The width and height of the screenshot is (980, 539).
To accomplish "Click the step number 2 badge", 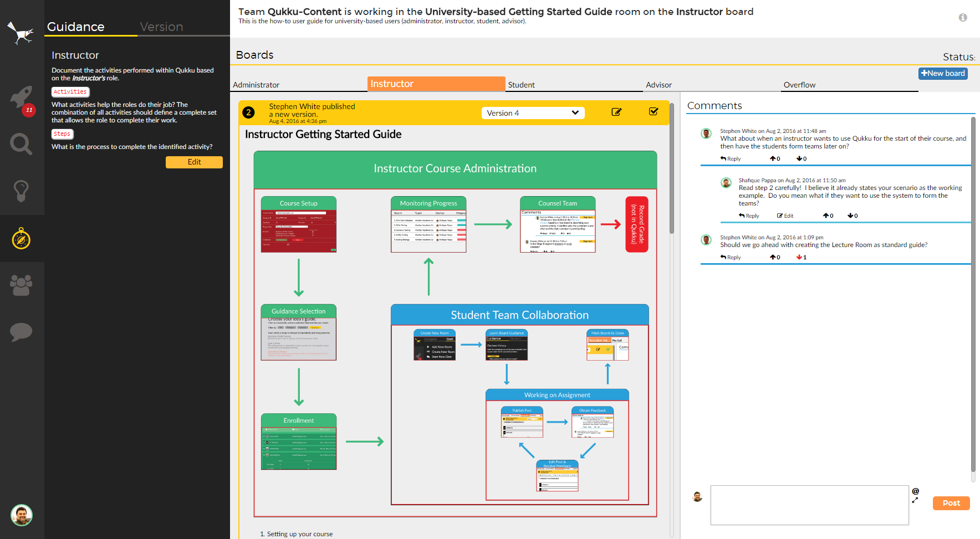I will 248,112.
